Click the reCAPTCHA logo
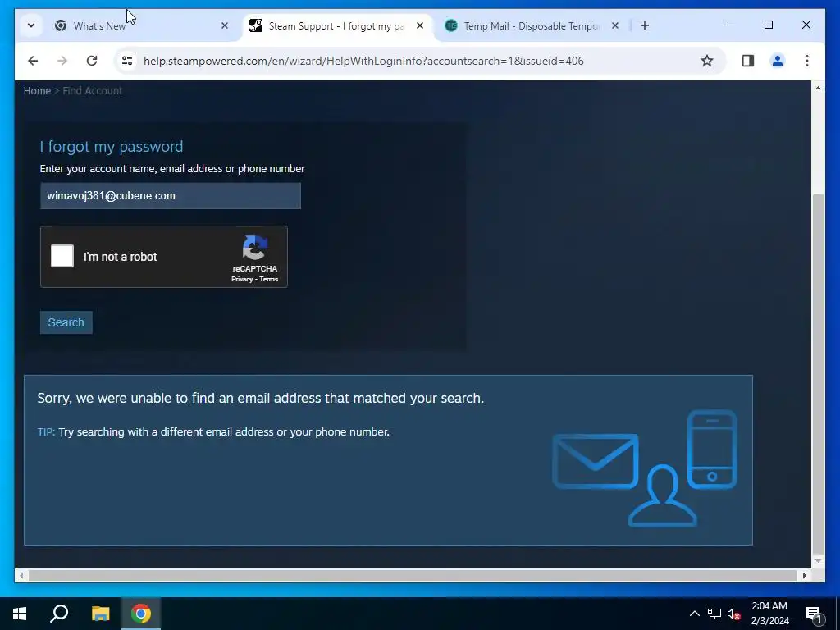This screenshot has width=840, height=630. (255, 248)
